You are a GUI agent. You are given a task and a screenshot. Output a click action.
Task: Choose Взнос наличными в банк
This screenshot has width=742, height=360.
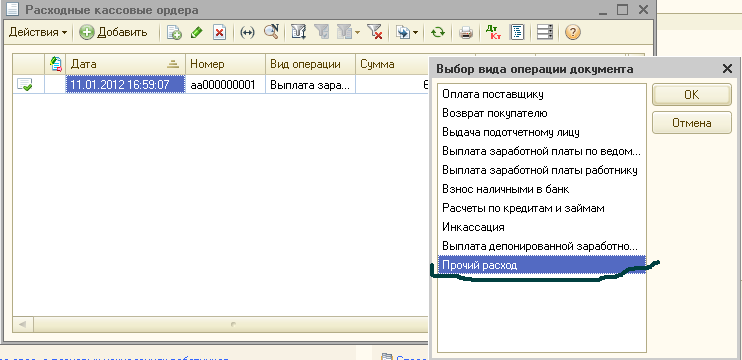point(542,189)
